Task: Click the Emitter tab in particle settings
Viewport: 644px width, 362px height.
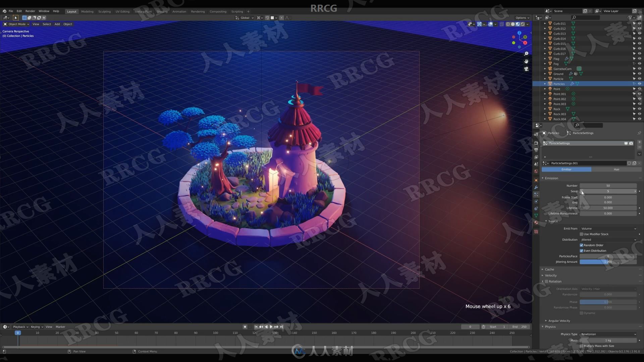Action: point(566,169)
